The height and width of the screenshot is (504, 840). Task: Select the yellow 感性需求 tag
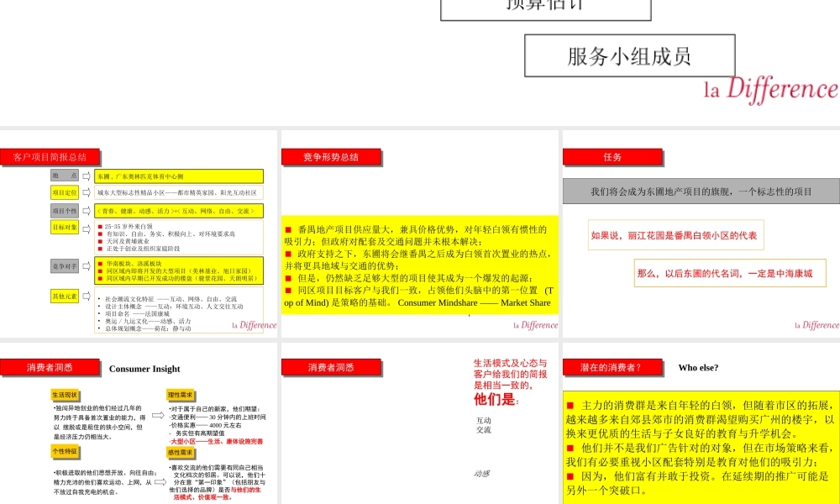181,452
